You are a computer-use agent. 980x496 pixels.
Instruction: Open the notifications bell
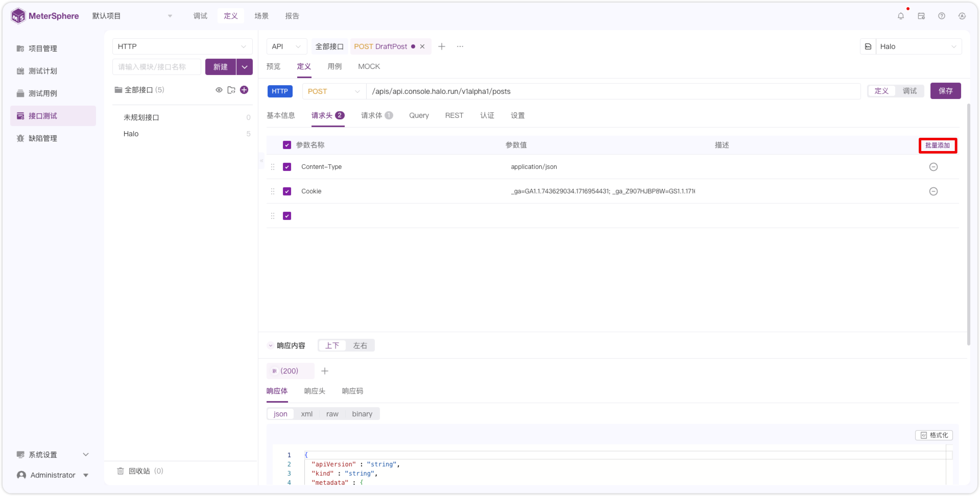(900, 16)
